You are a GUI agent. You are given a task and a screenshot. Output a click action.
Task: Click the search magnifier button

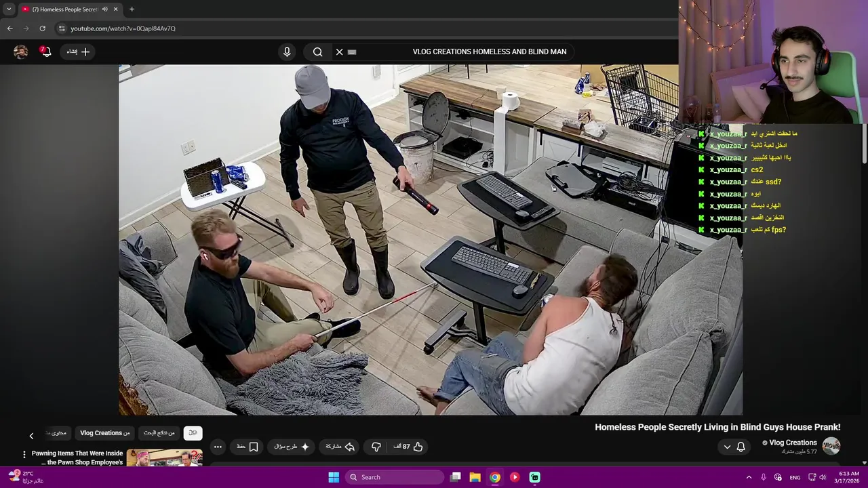coord(317,52)
